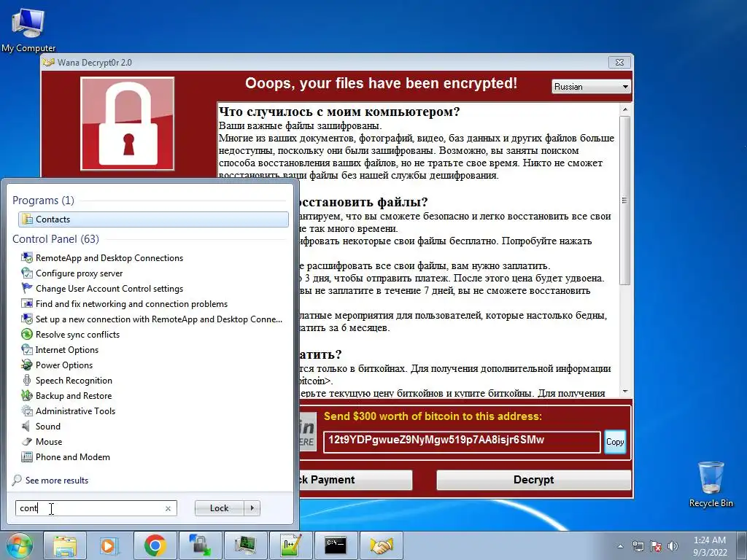This screenshot has width=747, height=560.
Task: Open Configure proxy server result
Action: (x=79, y=273)
